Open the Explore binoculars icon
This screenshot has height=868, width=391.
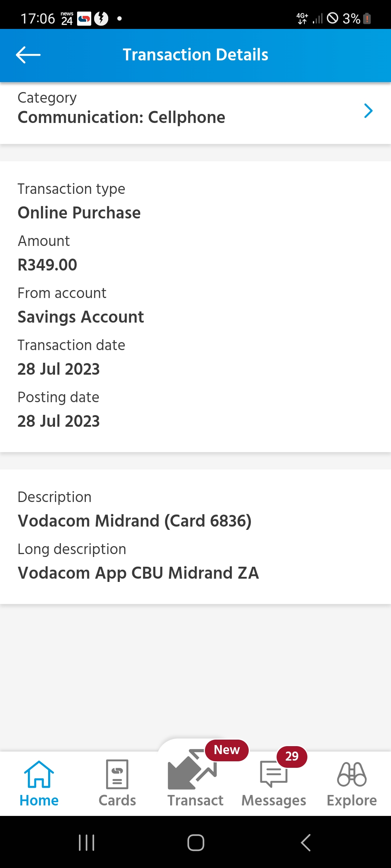[352, 774]
